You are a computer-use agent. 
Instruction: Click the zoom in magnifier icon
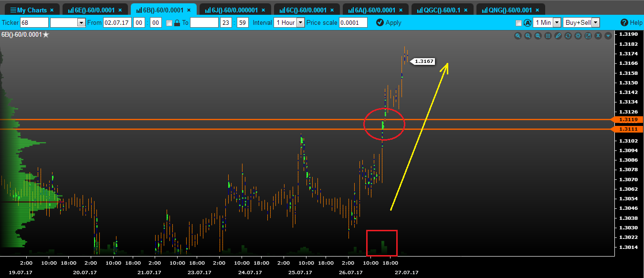[x=528, y=36]
